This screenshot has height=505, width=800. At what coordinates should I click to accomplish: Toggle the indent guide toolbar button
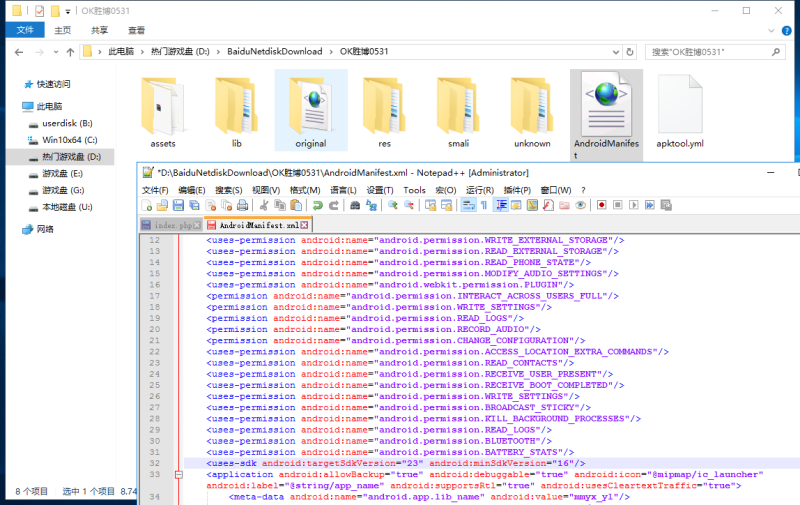pyautogui.click(x=501, y=205)
